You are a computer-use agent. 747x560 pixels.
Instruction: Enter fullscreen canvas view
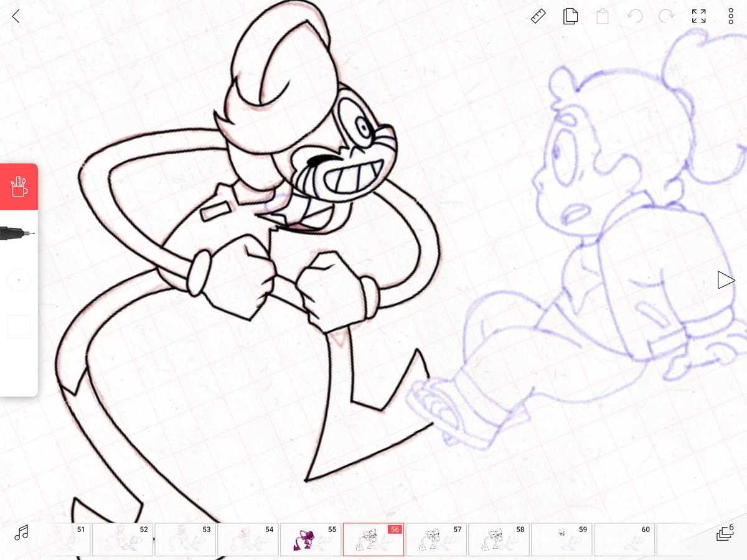[x=699, y=16]
